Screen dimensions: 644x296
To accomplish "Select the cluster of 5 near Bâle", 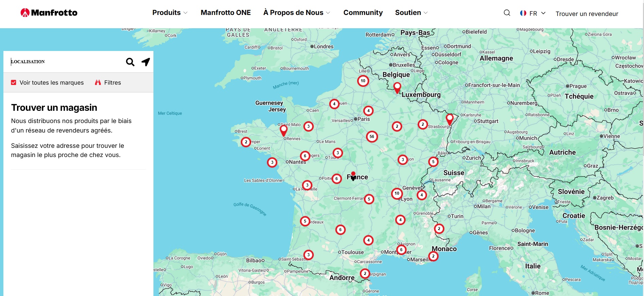I will pos(433,162).
